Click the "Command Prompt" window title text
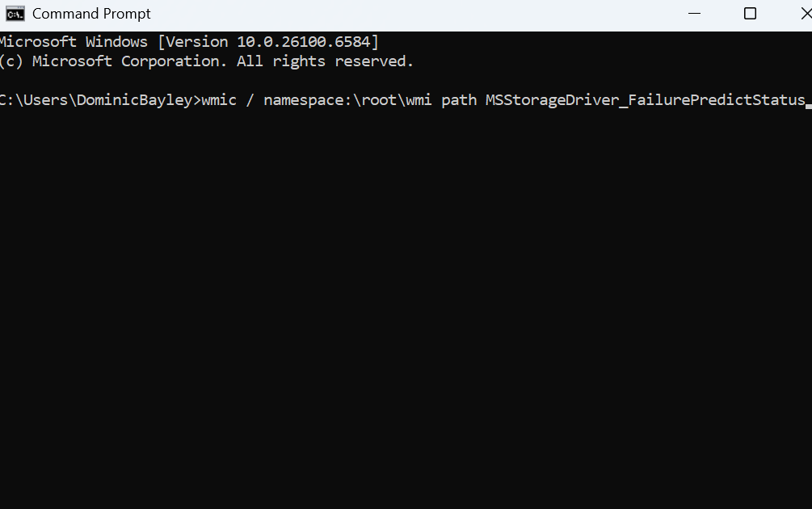Image resolution: width=812 pixels, height=509 pixels. [x=91, y=14]
